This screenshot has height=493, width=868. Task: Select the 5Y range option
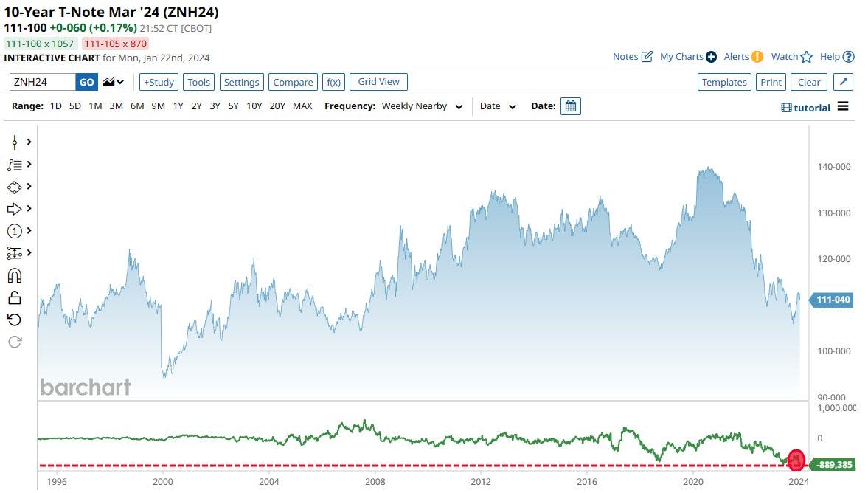click(x=233, y=106)
